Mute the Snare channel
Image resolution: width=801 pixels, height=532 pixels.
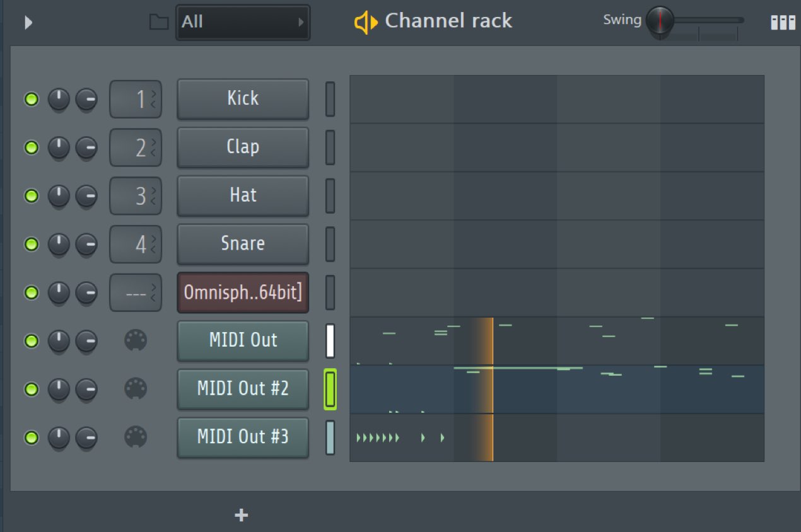pyautogui.click(x=31, y=244)
